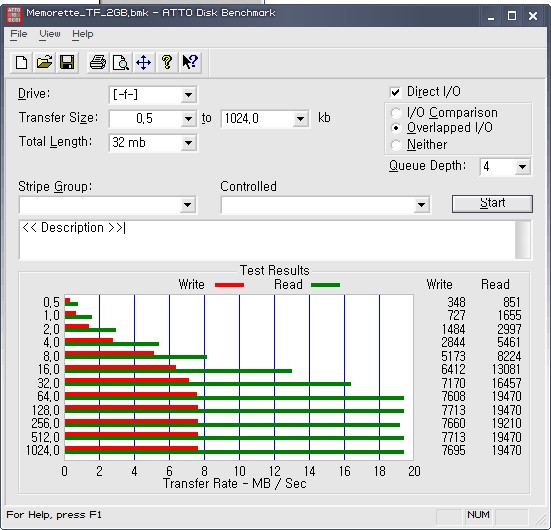Select the Neither radio button

396,145
